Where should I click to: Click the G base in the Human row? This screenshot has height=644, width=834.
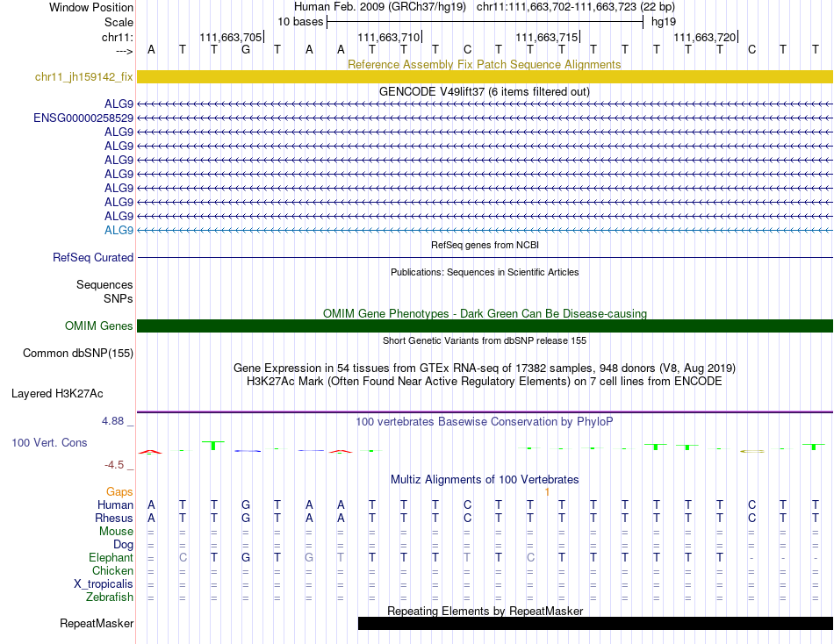246,504
